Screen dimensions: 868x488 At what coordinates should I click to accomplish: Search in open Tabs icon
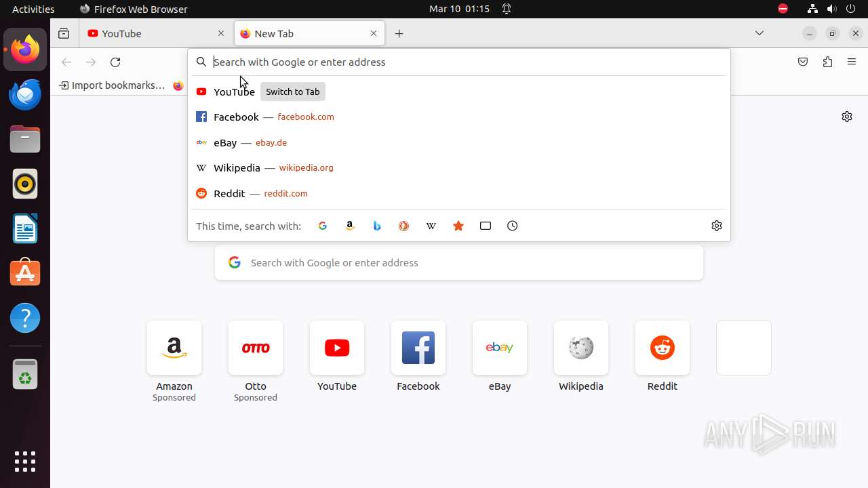(486, 226)
